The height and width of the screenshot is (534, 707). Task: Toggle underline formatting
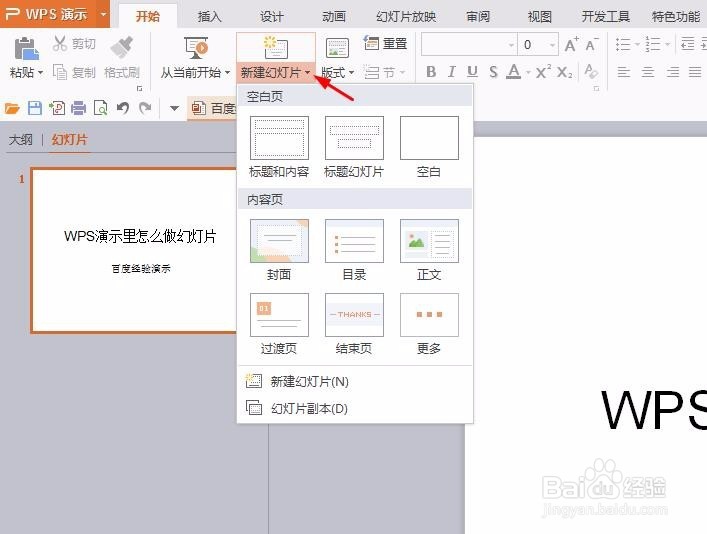pyautogui.click(x=472, y=72)
